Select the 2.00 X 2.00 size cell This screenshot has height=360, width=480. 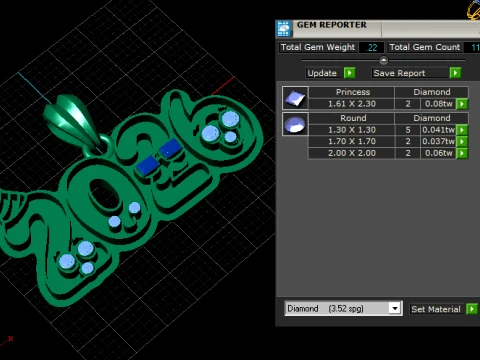point(352,153)
